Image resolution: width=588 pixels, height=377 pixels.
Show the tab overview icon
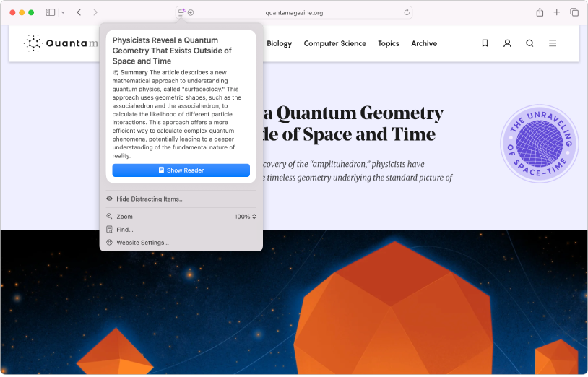point(574,12)
